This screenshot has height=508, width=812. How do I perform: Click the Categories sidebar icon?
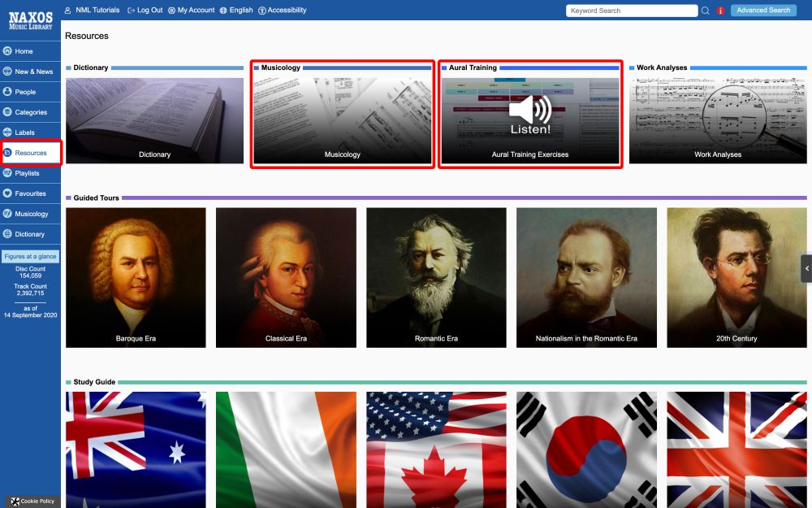(7, 111)
